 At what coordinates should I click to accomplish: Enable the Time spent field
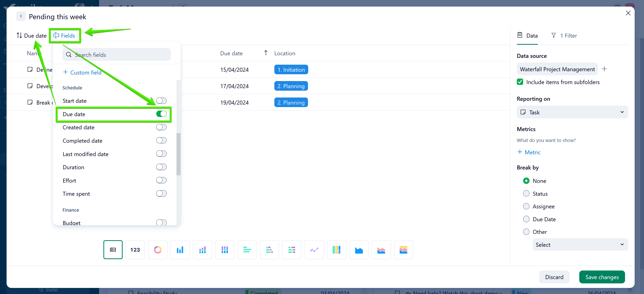coord(161,193)
